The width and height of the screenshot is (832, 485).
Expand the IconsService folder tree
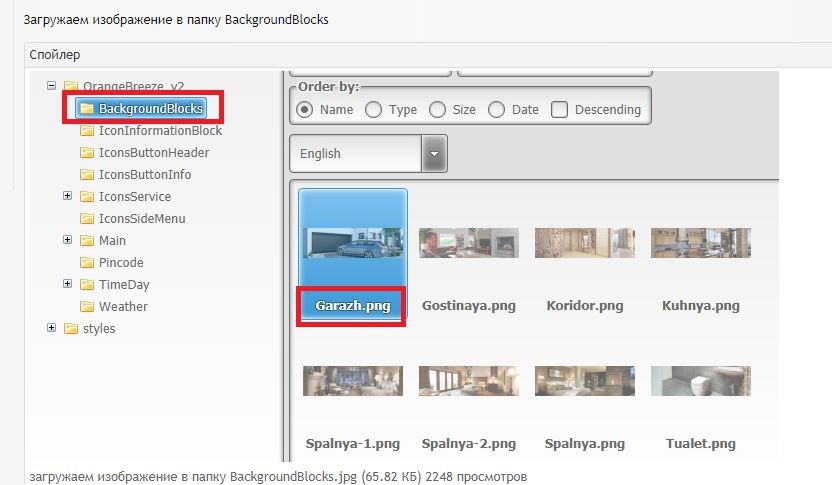point(67,196)
